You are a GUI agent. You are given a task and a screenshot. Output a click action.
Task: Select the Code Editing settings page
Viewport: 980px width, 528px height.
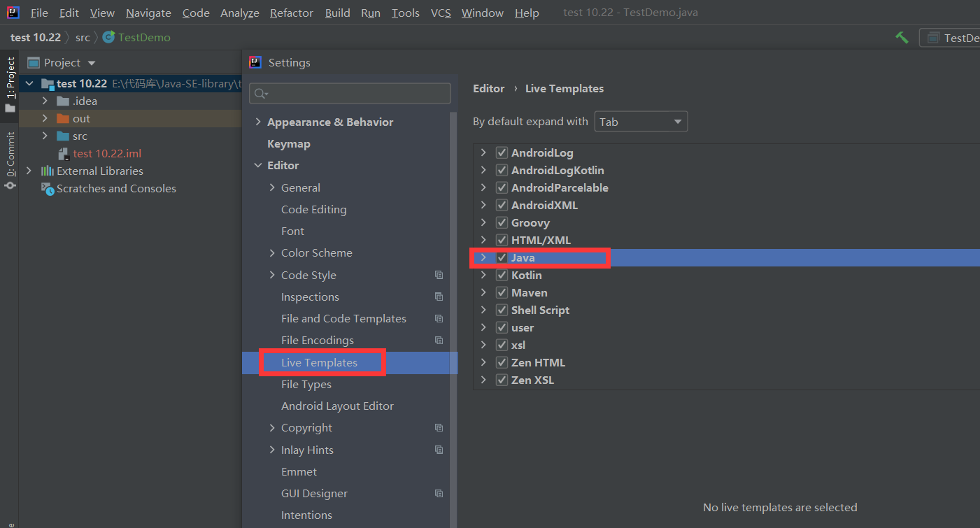pos(313,209)
